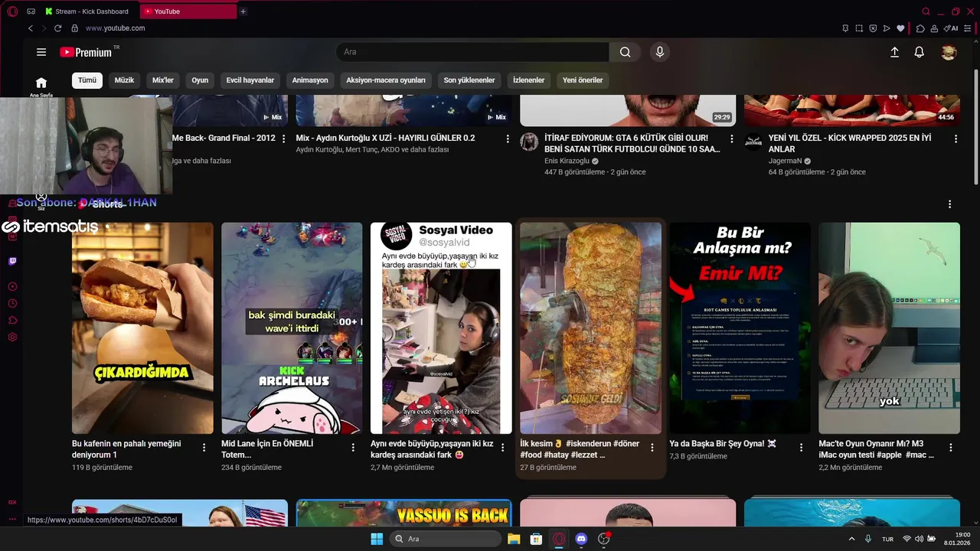Filter by Animasyon chip

click(310, 80)
